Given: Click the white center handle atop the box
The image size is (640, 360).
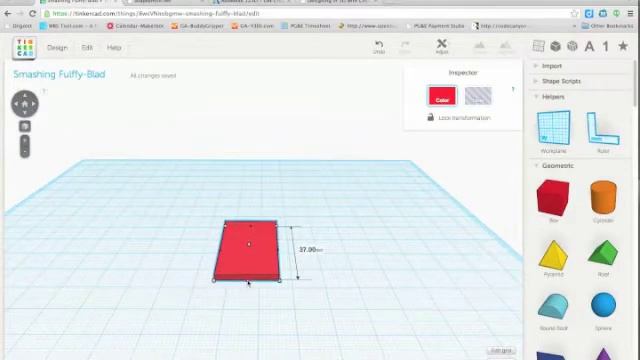Looking at the screenshot, I should coord(249,244).
